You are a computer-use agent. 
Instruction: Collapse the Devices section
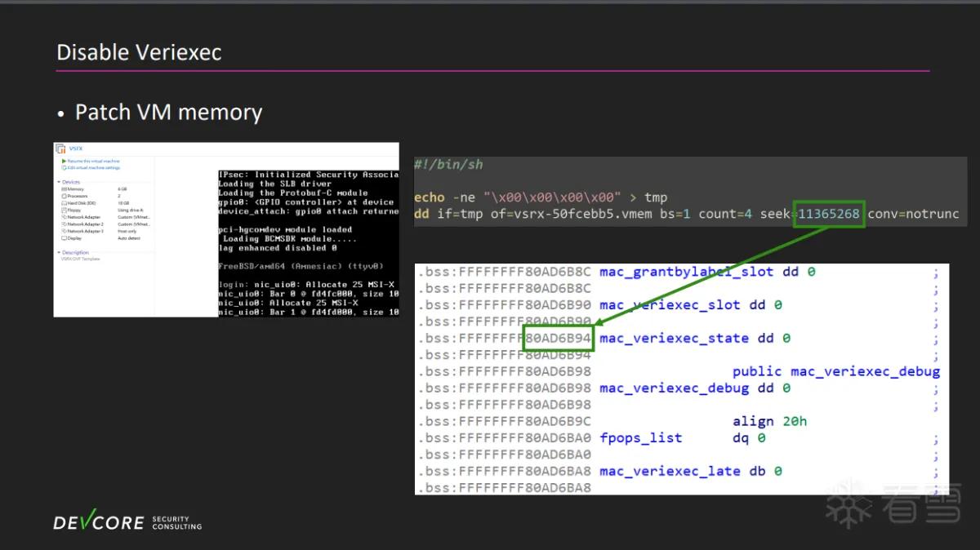59,182
